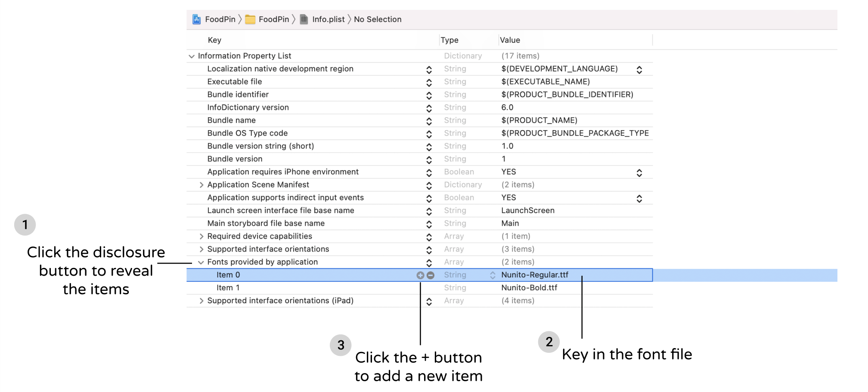Screen dimensions: 868x392
Task: Expand Required device capabilities
Action: click(x=201, y=236)
